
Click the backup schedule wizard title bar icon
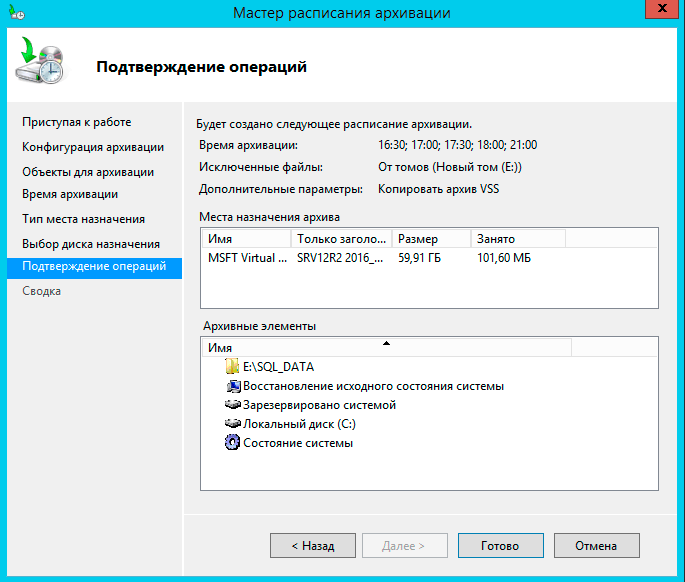point(17,12)
